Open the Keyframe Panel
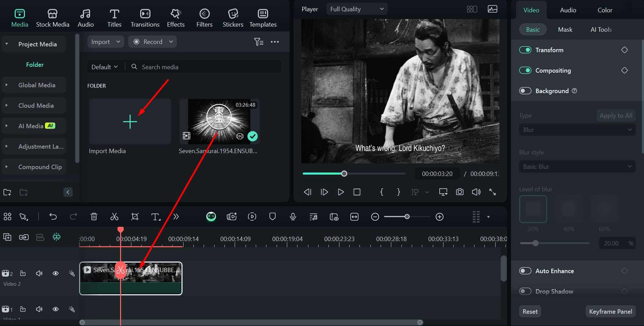This screenshot has height=326, width=644. [x=611, y=312]
